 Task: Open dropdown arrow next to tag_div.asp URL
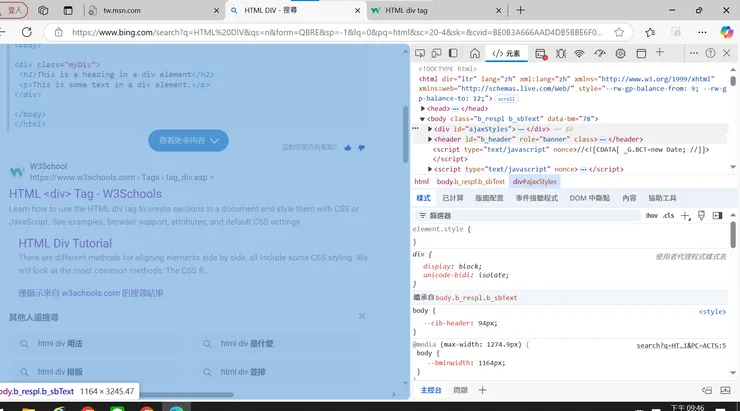click(x=212, y=177)
